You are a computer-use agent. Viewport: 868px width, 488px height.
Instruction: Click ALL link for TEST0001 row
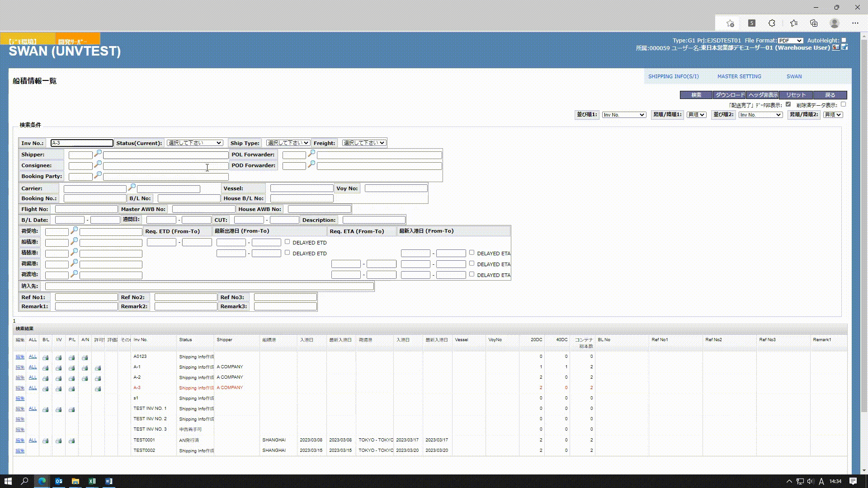[33, 440]
